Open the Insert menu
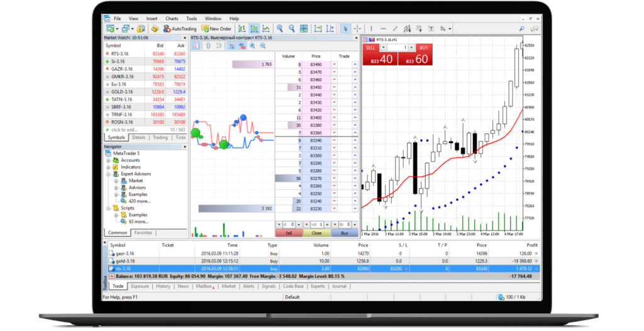This screenshot has width=644, height=331. (x=152, y=18)
